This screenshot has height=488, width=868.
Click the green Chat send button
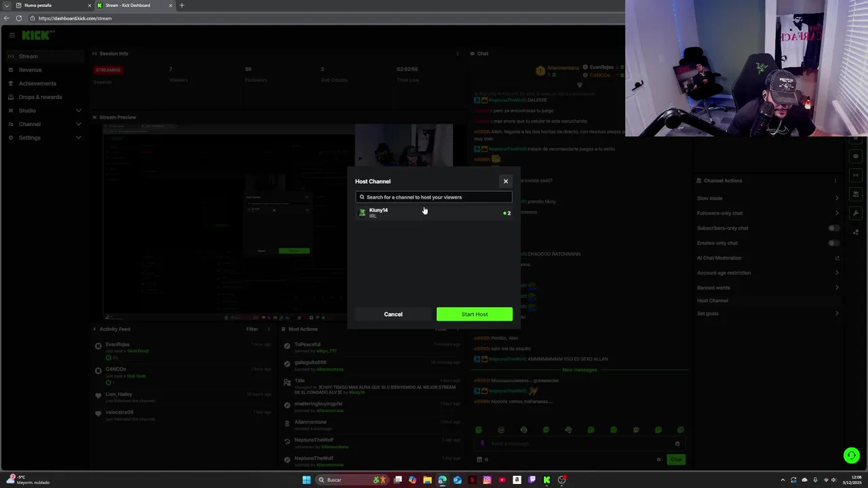pyautogui.click(x=676, y=460)
